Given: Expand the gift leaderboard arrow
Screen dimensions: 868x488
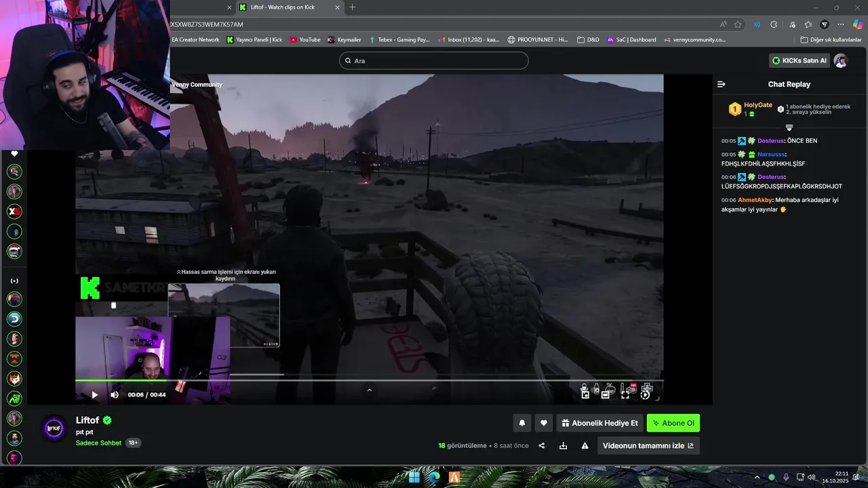Looking at the screenshot, I should tap(789, 127).
